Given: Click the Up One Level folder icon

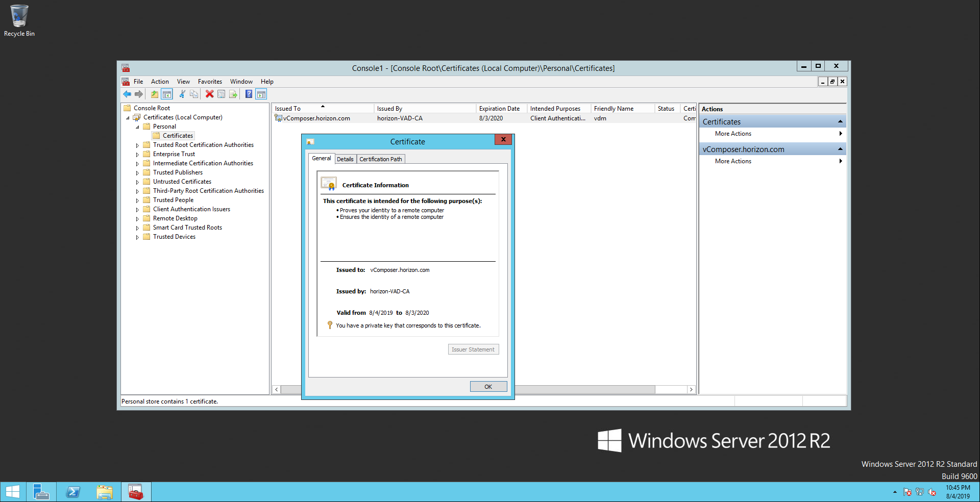Looking at the screenshot, I should (154, 94).
